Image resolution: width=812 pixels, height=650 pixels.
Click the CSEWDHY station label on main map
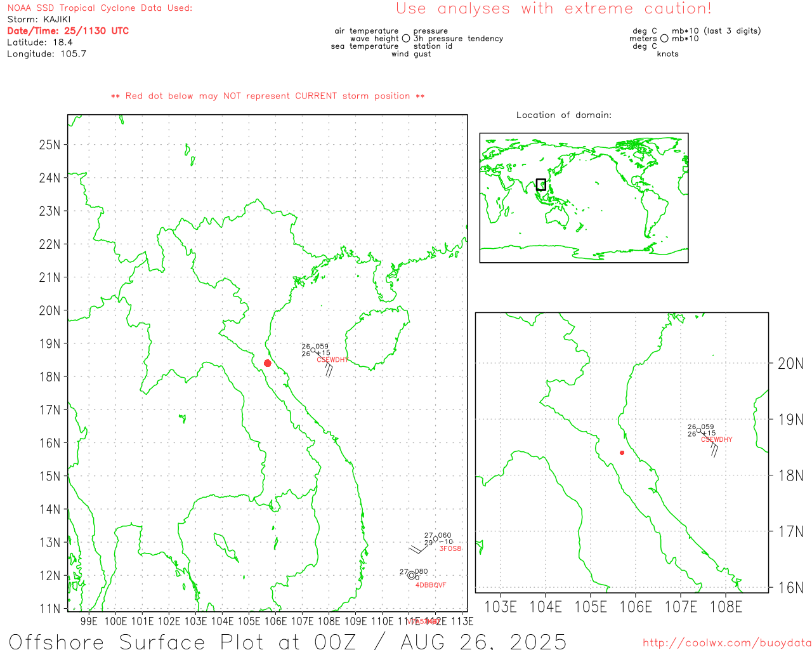point(332,360)
